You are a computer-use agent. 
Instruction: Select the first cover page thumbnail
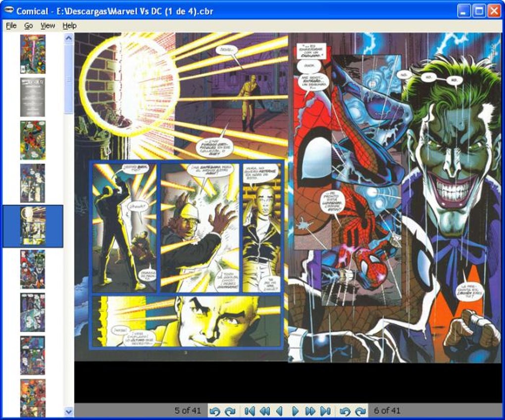tap(33, 54)
